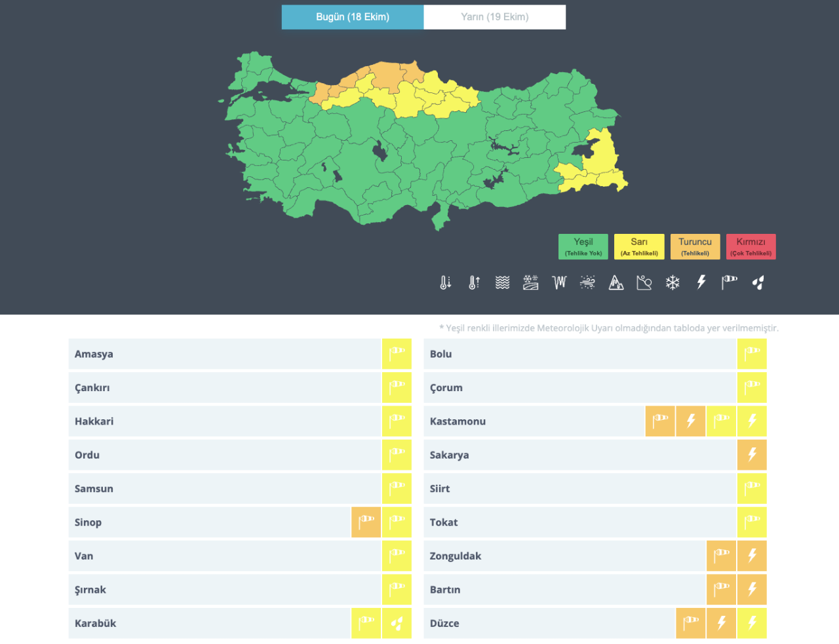Click the fog waves icon
839x644 pixels.
pos(502,282)
